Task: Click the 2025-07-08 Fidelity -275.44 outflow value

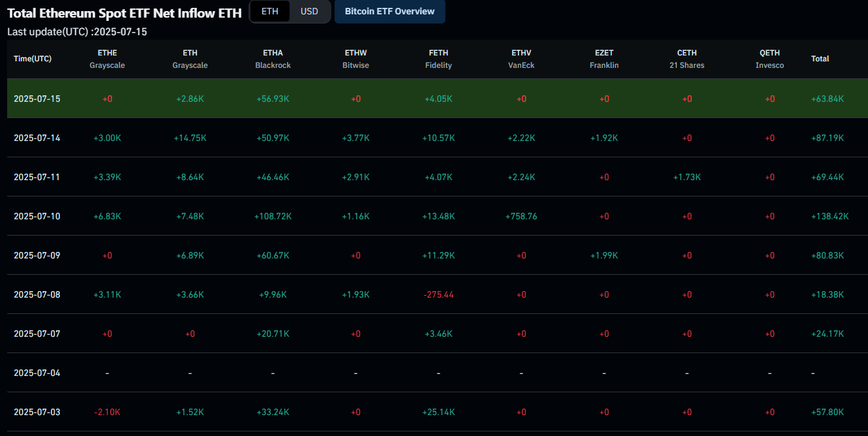Action: (x=438, y=294)
